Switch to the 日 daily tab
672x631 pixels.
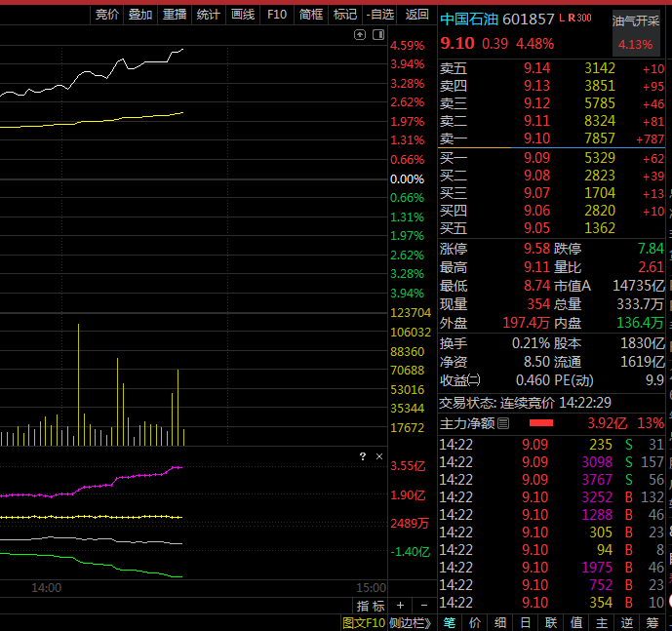pos(526,623)
